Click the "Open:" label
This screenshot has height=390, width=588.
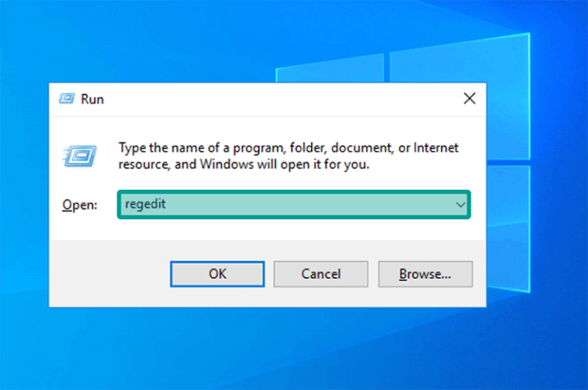coord(80,205)
